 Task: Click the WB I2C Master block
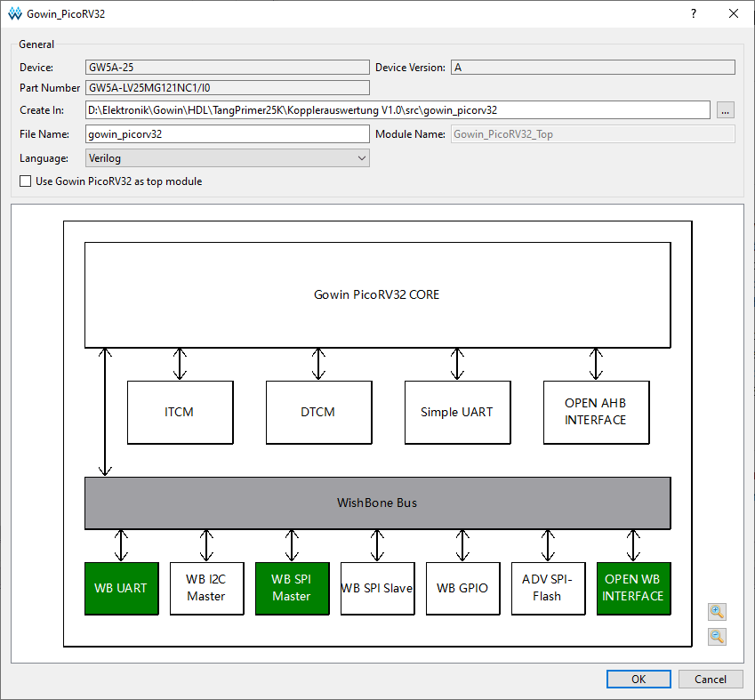[207, 588]
